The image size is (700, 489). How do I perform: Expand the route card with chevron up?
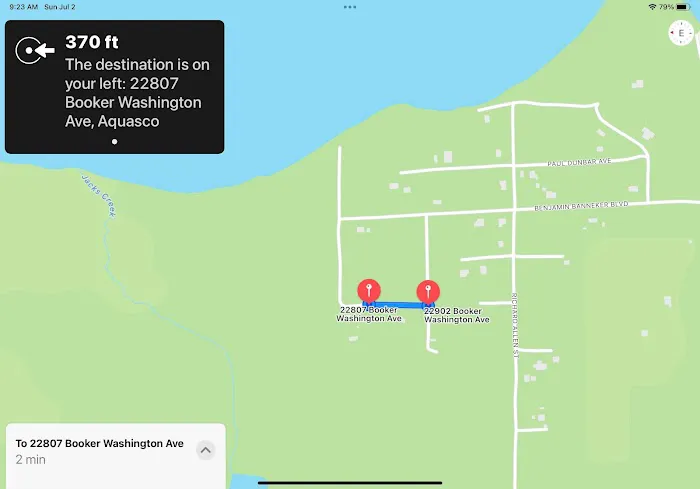tap(205, 450)
